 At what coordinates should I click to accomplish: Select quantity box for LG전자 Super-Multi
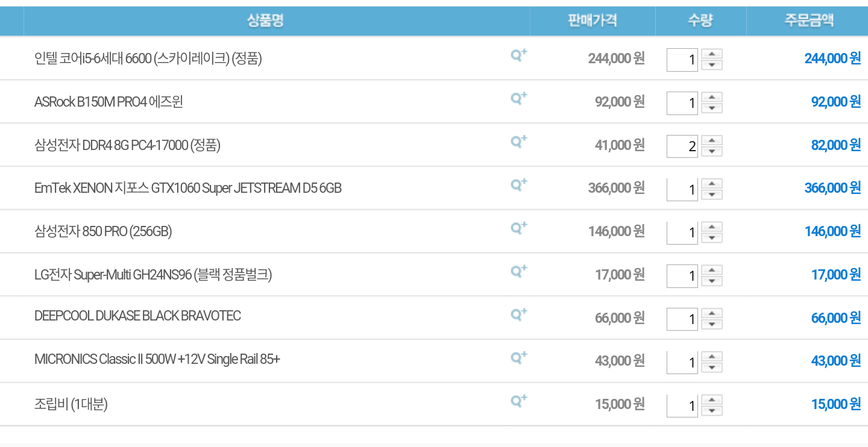coord(682,276)
